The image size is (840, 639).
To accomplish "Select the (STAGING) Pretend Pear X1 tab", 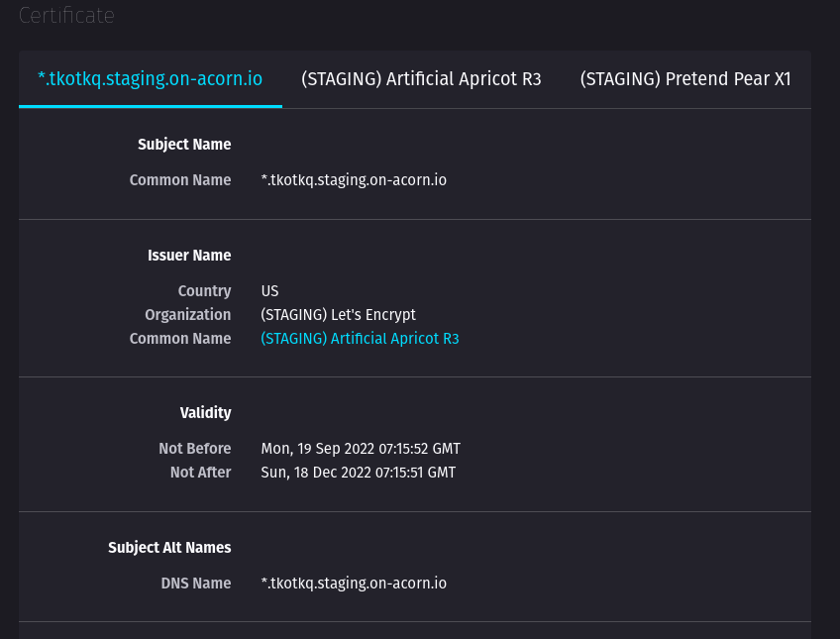I will [x=684, y=79].
